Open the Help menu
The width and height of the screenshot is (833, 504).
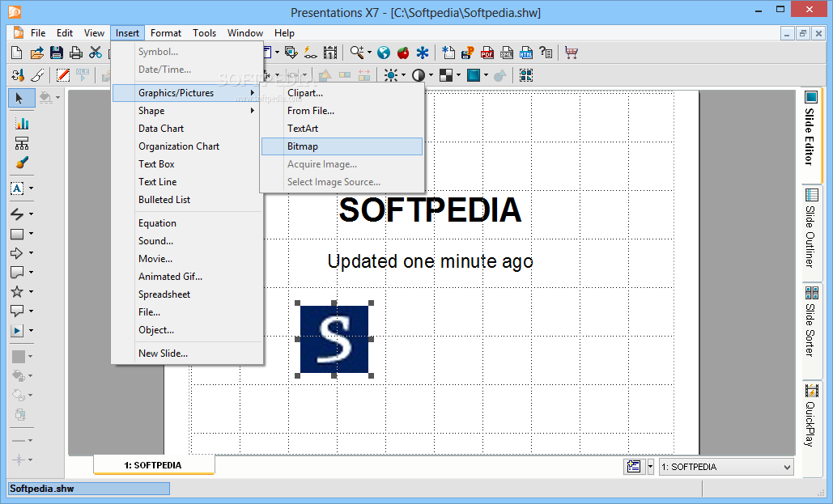point(284,33)
